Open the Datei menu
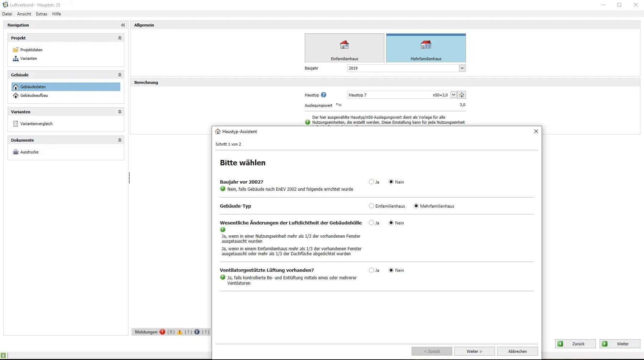The image size is (644, 360). pyautogui.click(x=7, y=14)
